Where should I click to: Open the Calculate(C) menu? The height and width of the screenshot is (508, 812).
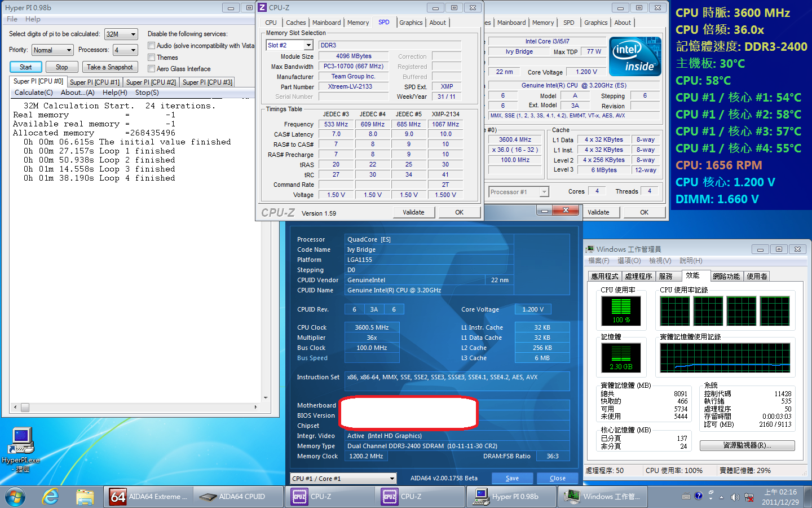tap(34, 93)
